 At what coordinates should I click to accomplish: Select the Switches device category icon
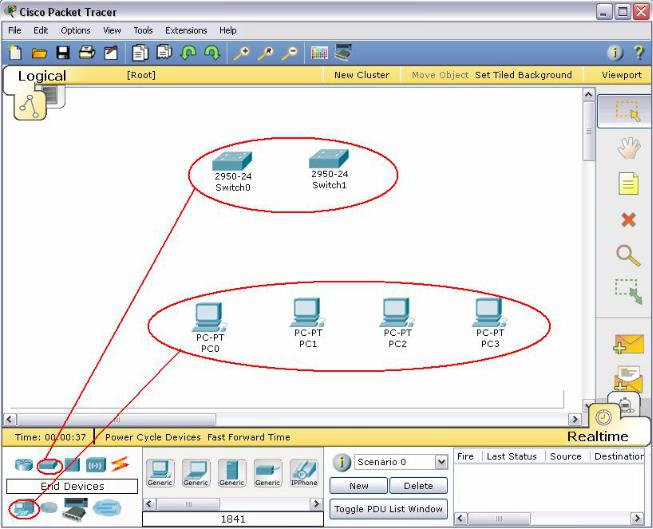point(49,465)
